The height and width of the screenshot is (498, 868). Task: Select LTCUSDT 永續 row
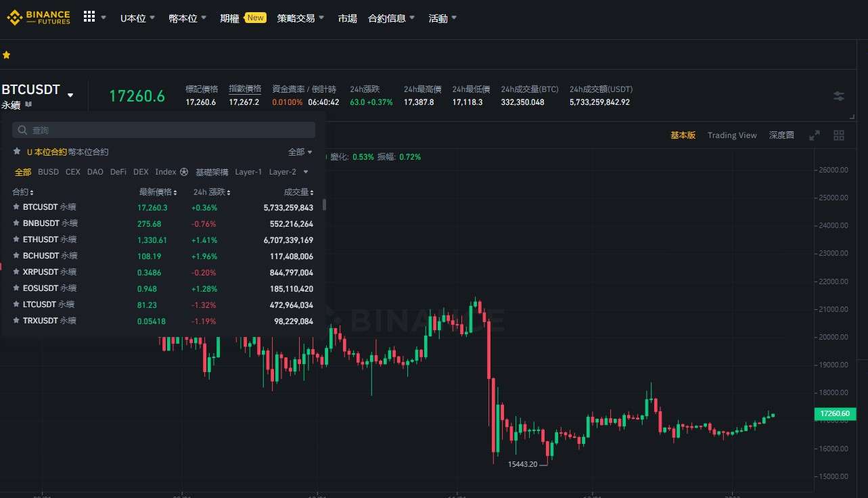(x=163, y=304)
